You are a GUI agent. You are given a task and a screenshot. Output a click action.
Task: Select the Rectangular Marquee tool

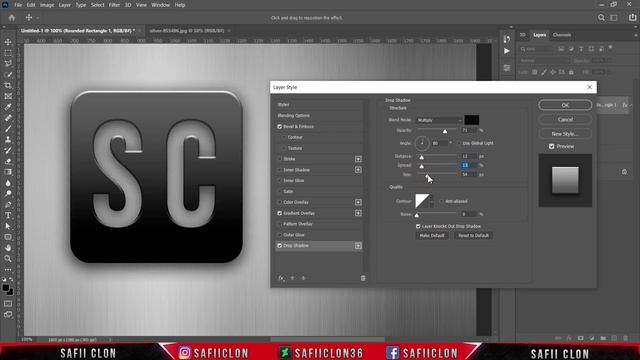coord(8,53)
